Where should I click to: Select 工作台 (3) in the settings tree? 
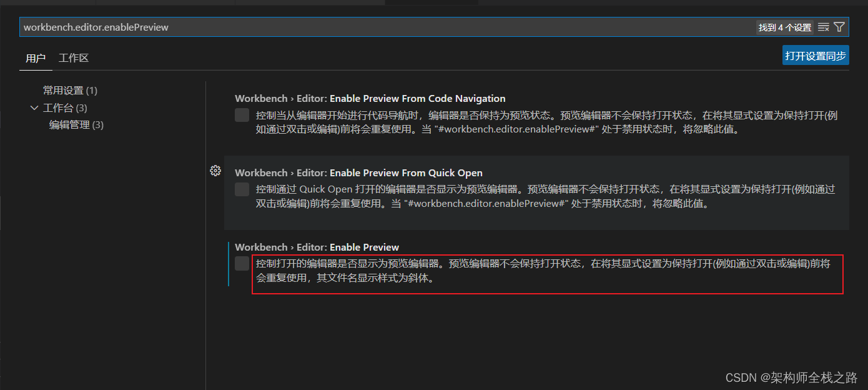(65, 108)
